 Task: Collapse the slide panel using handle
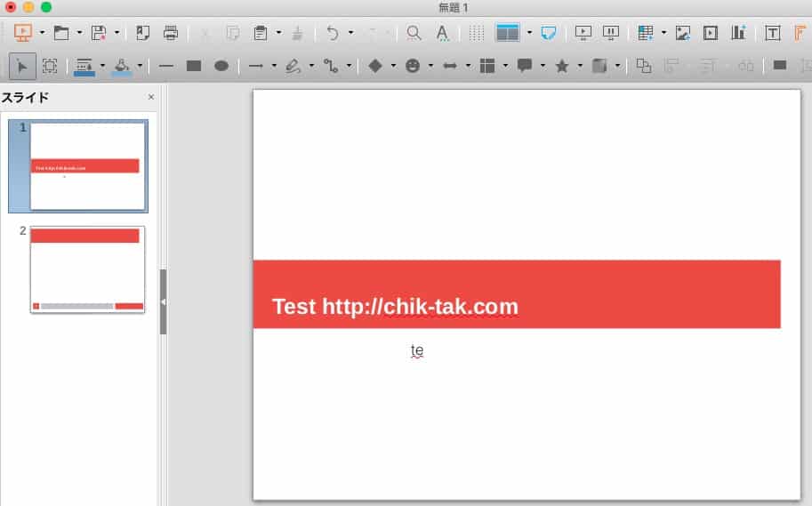pyautogui.click(x=163, y=301)
